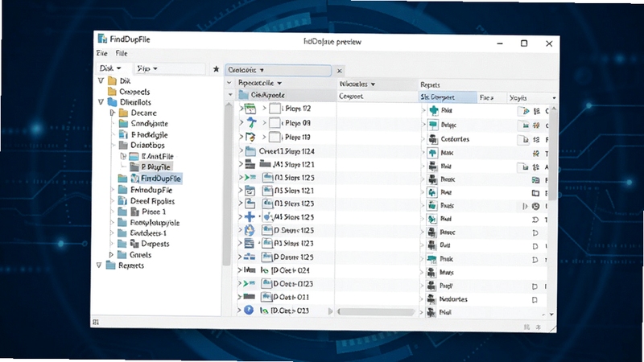Select the D Ceel 024 row

pyautogui.click(x=287, y=270)
